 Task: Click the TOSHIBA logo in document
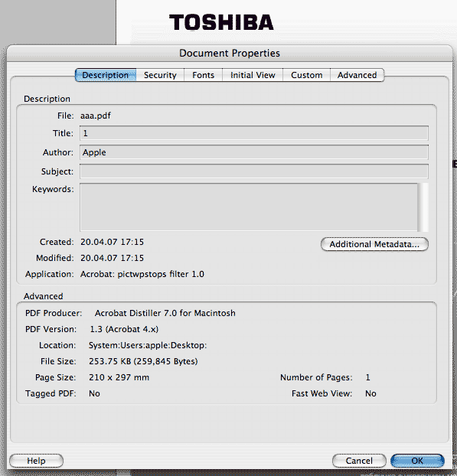[221, 22]
